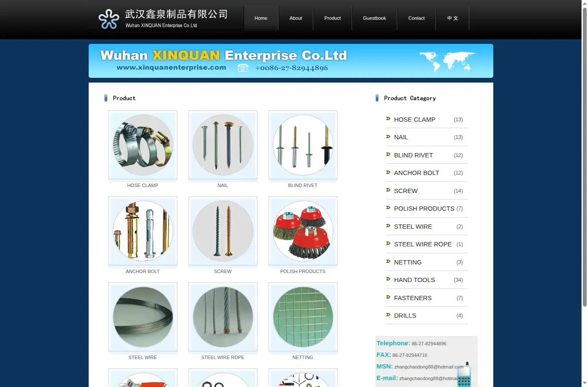Click the NAIL caption under product image

223,185
